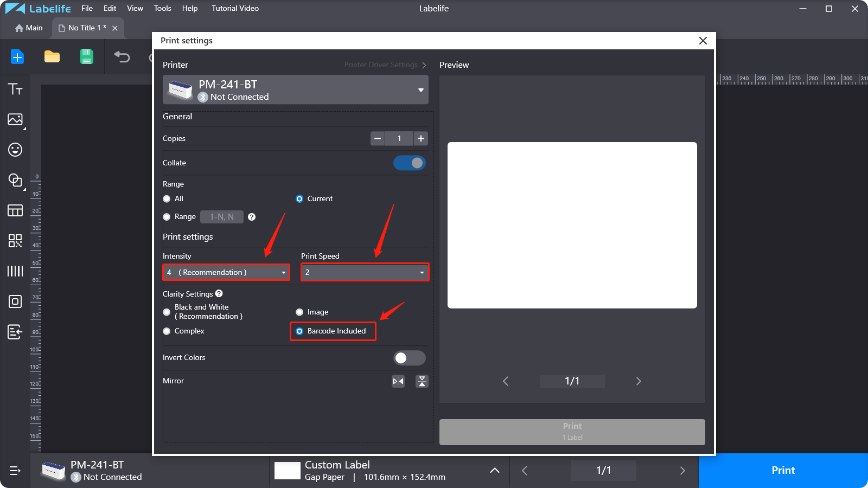
Task: Click the Print 1 Label dialog button
Action: point(572,432)
